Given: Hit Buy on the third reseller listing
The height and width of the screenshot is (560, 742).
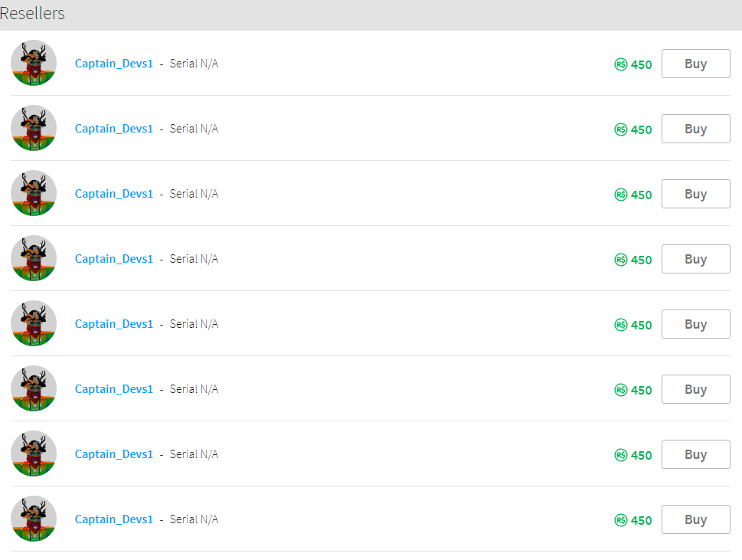Looking at the screenshot, I should click(x=695, y=194).
